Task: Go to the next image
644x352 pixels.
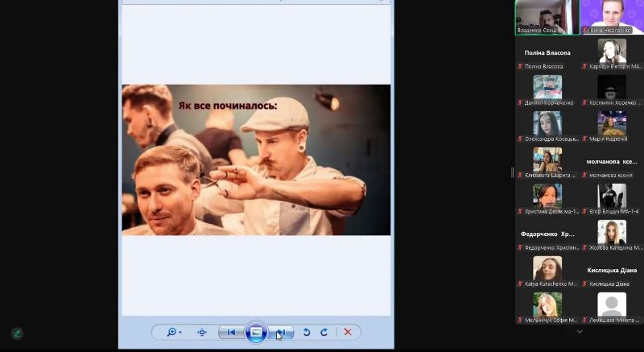Action: click(281, 332)
